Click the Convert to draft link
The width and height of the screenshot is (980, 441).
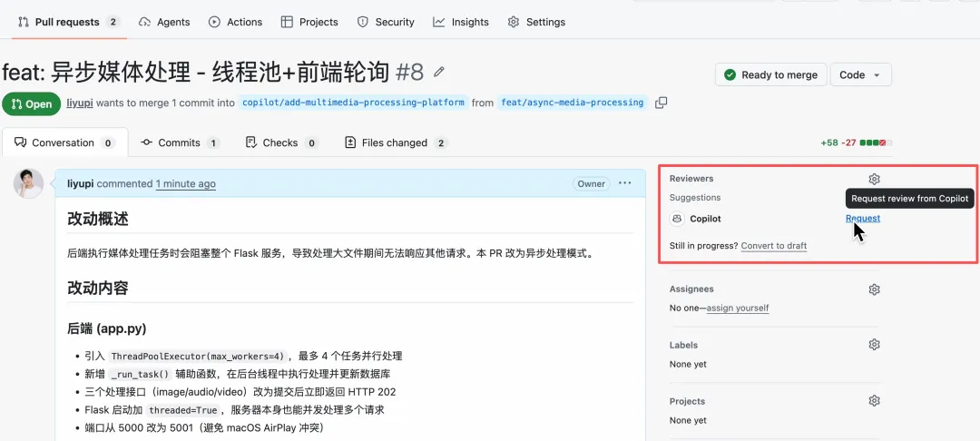point(773,246)
